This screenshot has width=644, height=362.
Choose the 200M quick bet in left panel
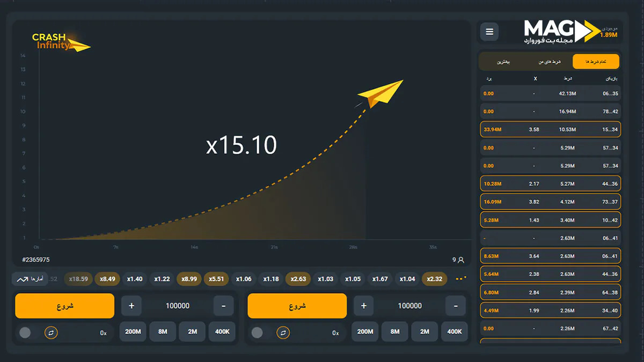point(133,331)
